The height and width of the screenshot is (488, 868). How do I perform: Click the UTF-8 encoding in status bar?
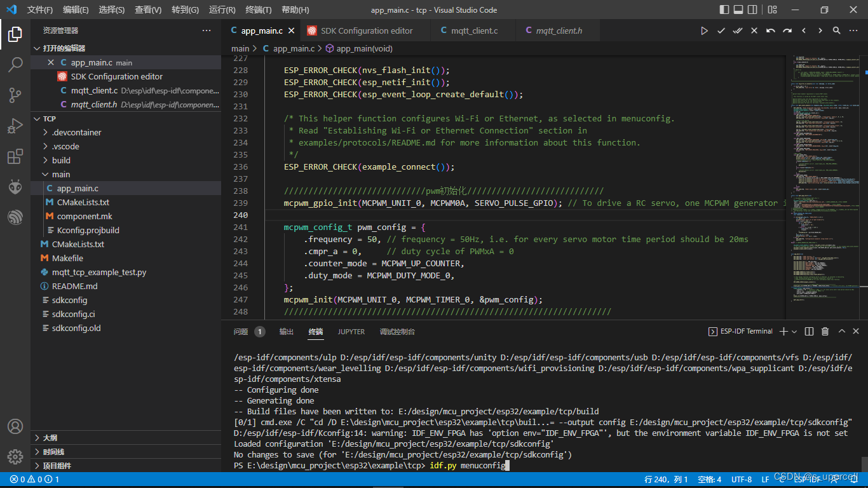pos(742,479)
